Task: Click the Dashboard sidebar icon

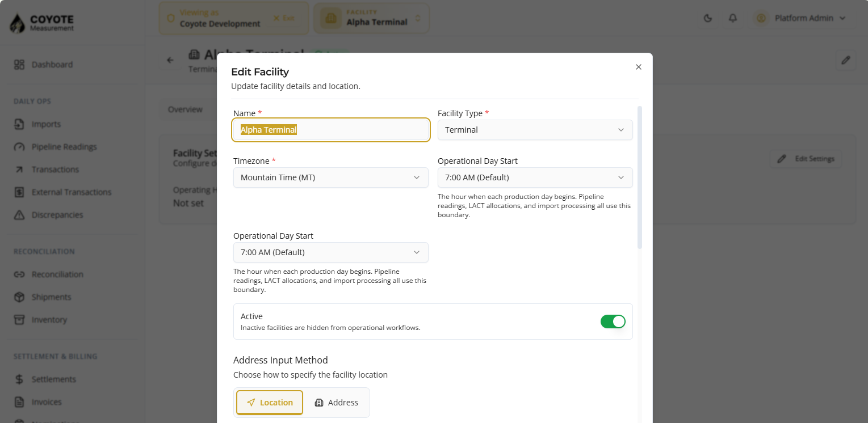Action: point(19,65)
